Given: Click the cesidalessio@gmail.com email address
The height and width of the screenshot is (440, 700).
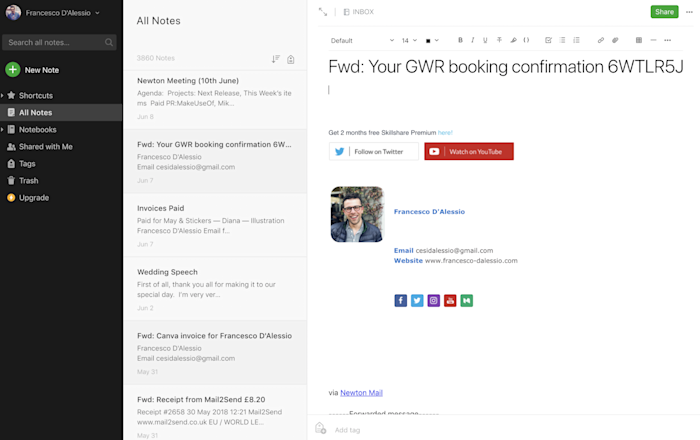Looking at the screenshot, I should pyautogui.click(x=454, y=250).
